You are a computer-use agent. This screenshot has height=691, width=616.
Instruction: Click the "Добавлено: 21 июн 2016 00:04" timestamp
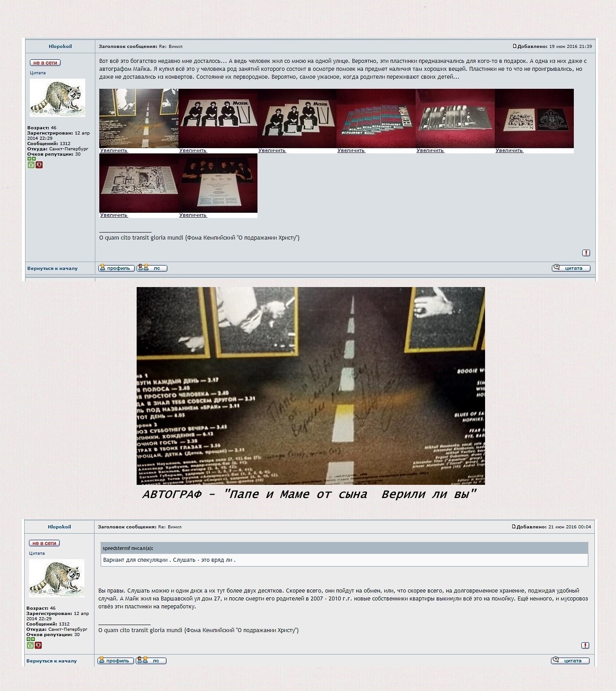[554, 527]
